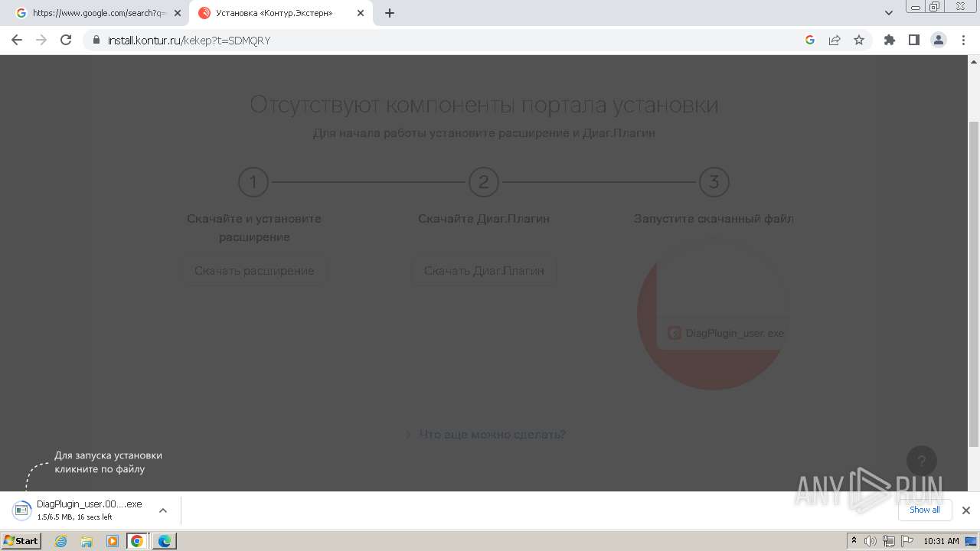Viewport: 980px width, 551px height.
Task: Open the round help question-mark button
Action: 922,461
